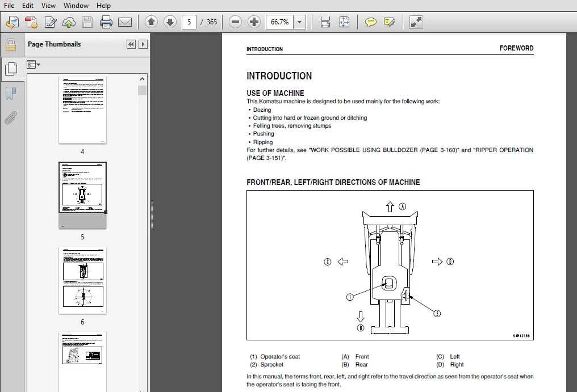Click the zoom field showing 66.7%
The image size is (577, 392).
point(280,22)
